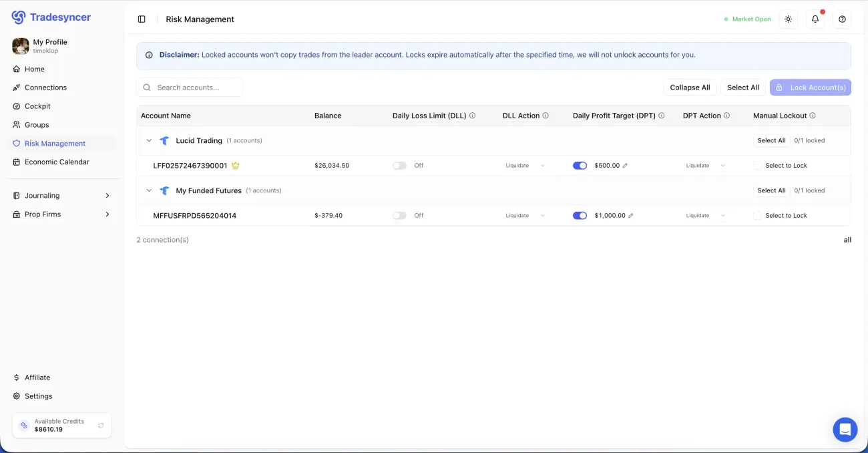Click the refresh credits icon
This screenshot has width=868, height=453.
101,426
